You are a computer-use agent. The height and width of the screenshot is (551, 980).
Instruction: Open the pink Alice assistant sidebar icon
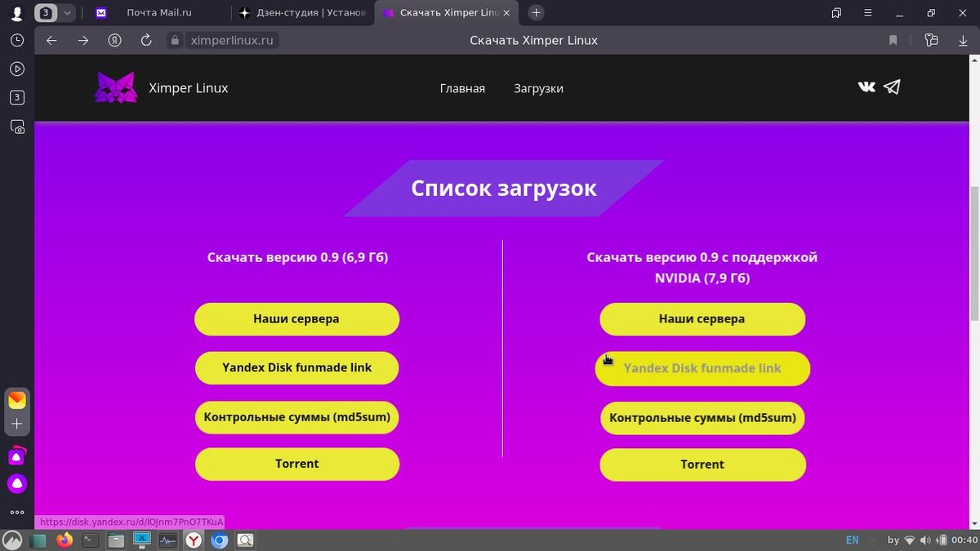[17, 455]
